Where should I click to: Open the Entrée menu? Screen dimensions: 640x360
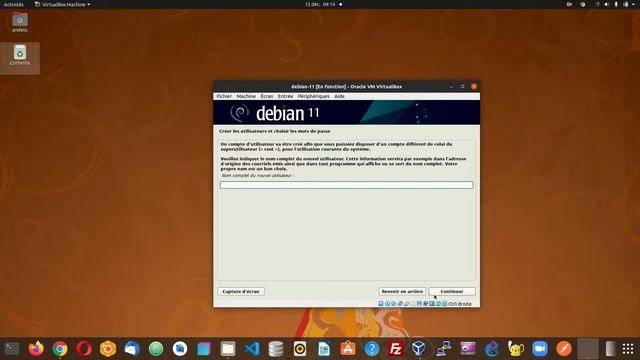point(285,96)
